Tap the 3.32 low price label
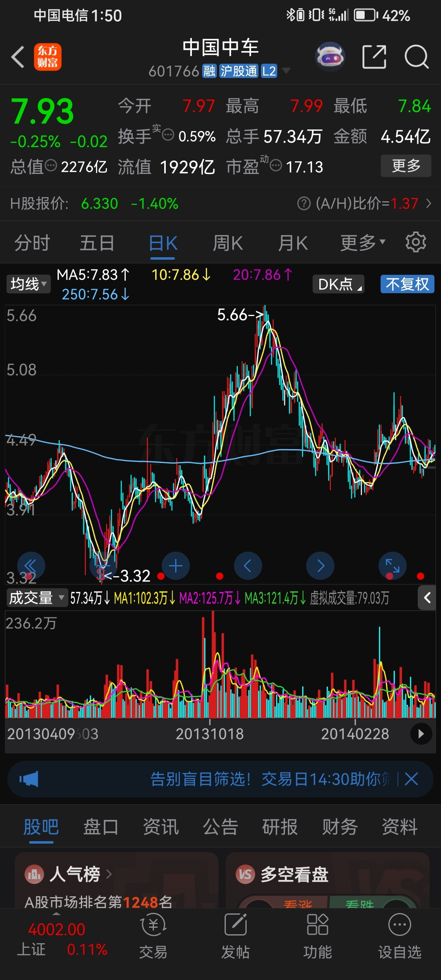 tap(128, 576)
